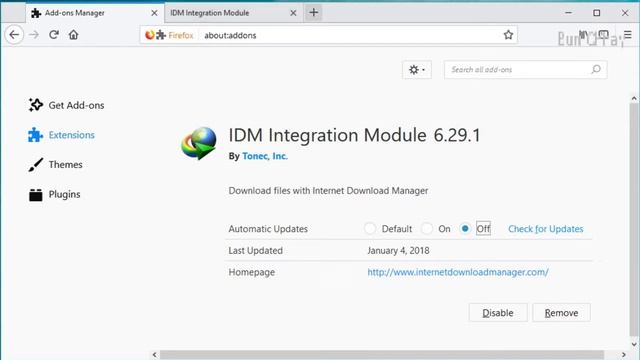Viewport: 640px width, 360px height.
Task: Bookmark this page with the star
Action: point(508,35)
